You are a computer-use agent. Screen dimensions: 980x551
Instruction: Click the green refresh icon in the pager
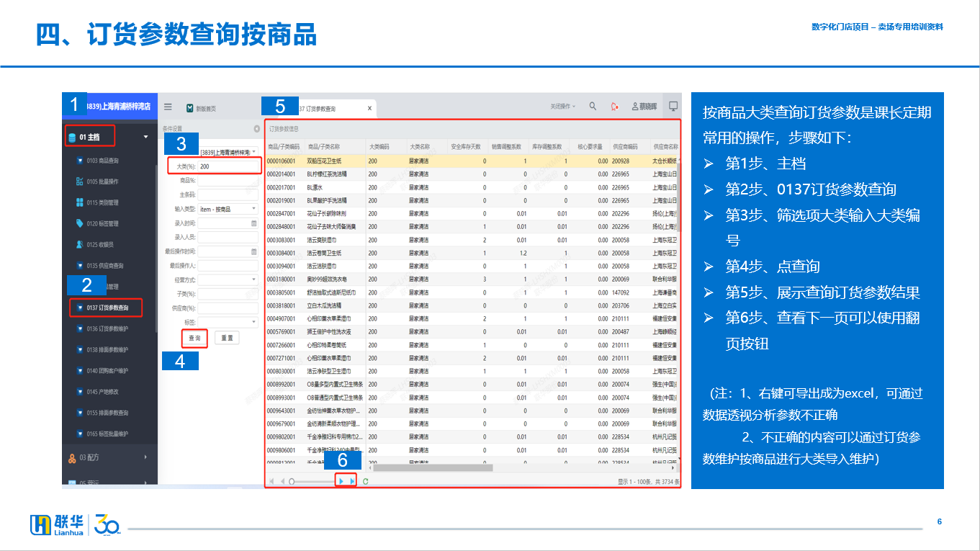[366, 481]
